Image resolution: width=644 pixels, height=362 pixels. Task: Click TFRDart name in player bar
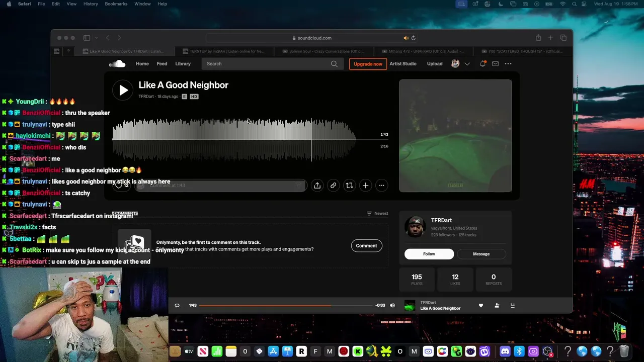(428, 303)
